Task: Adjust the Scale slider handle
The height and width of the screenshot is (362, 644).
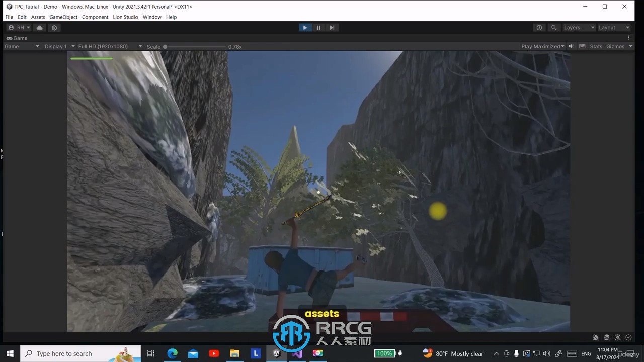Action: 165,47
